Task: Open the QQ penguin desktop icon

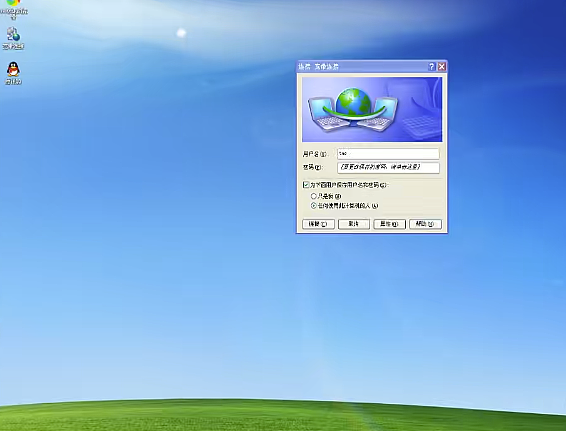Action: click(x=13, y=69)
